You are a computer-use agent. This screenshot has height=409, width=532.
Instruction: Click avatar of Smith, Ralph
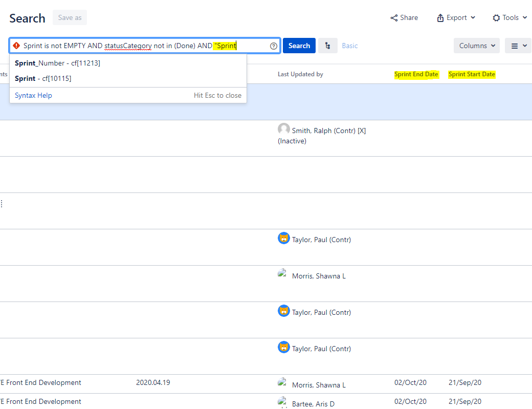point(283,129)
